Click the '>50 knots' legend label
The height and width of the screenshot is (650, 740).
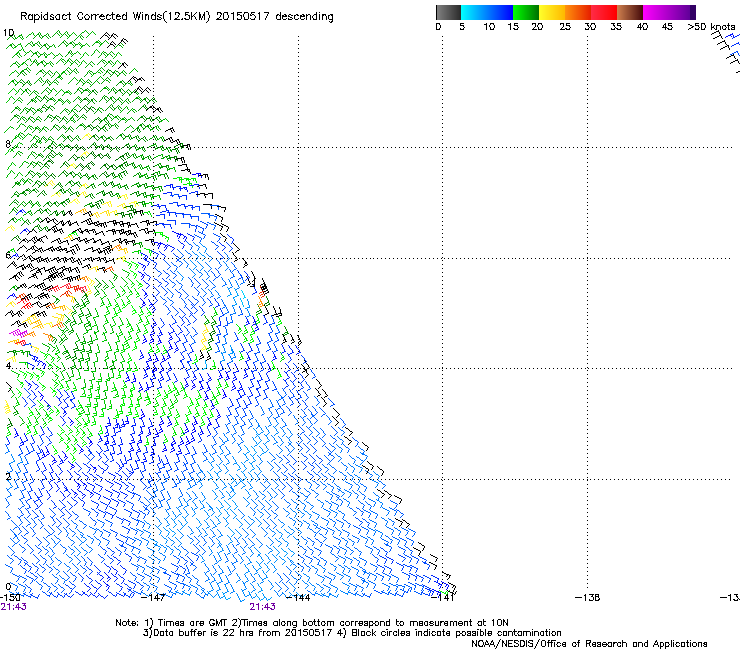coord(711,27)
